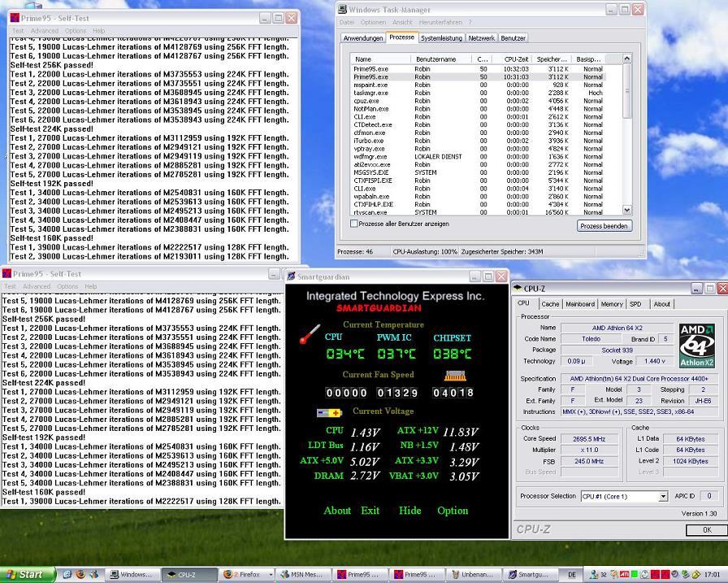Click the Unbenannt taskbar button

tap(475, 575)
